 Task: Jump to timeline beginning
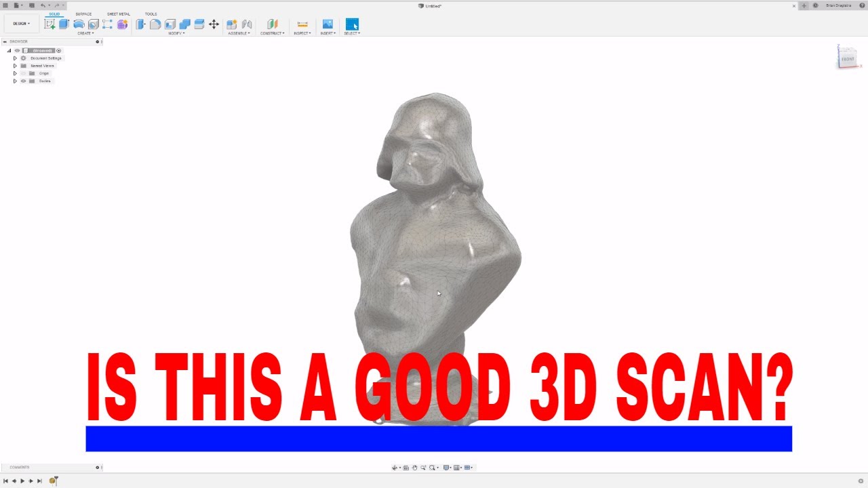pyautogui.click(x=5, y=481)
